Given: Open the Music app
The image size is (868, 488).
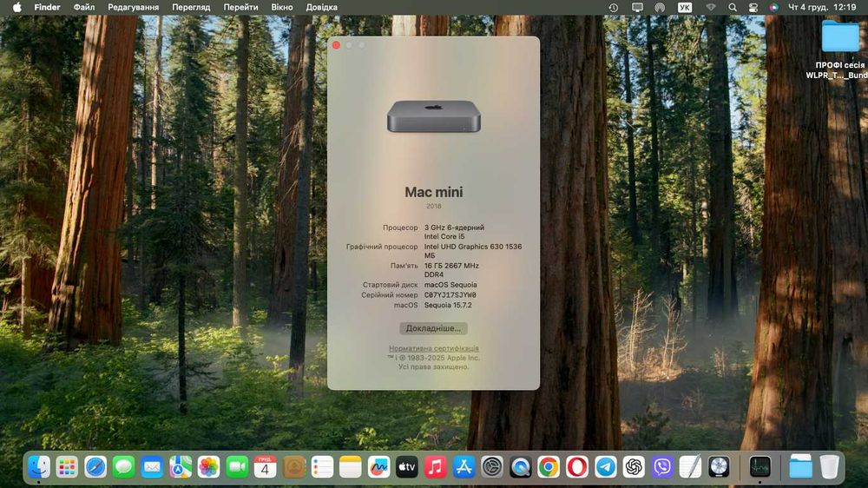Looking at the screenshot, I should click(x=436, y=467).
